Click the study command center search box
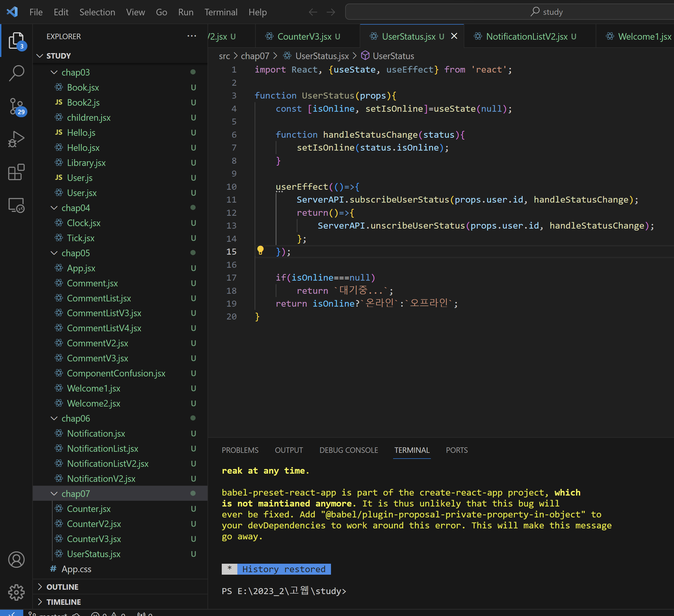674x616 pixels. (509, 12)
